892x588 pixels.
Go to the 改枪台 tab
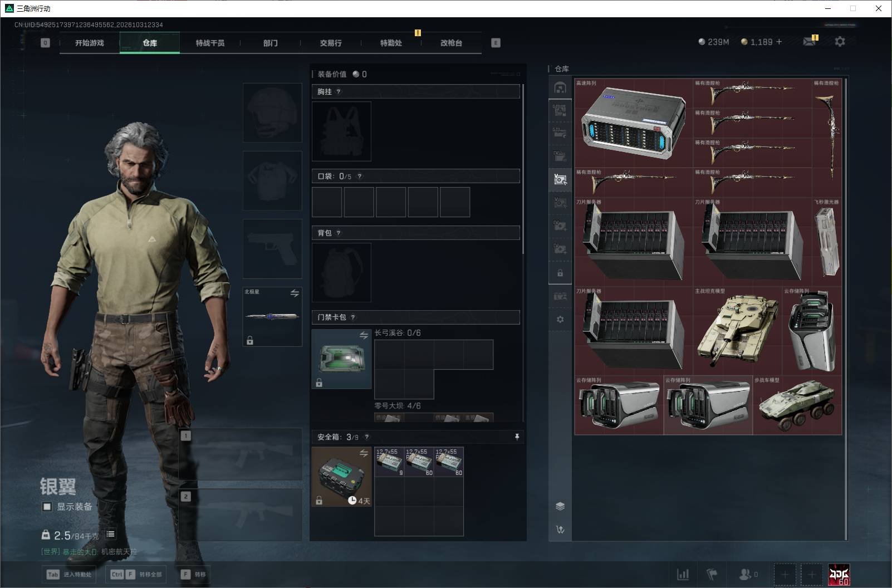[451, 43]
